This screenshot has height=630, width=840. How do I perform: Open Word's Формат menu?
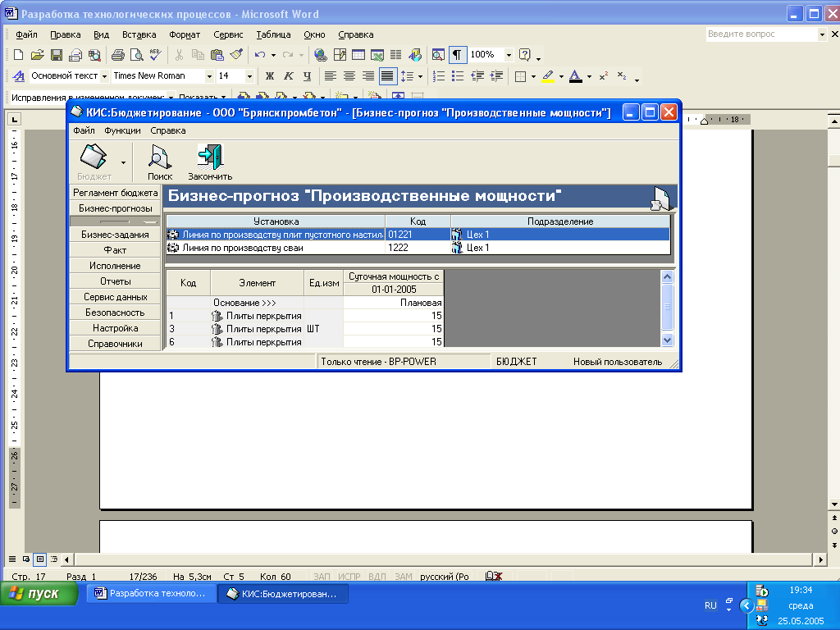(x=185, y=34)
